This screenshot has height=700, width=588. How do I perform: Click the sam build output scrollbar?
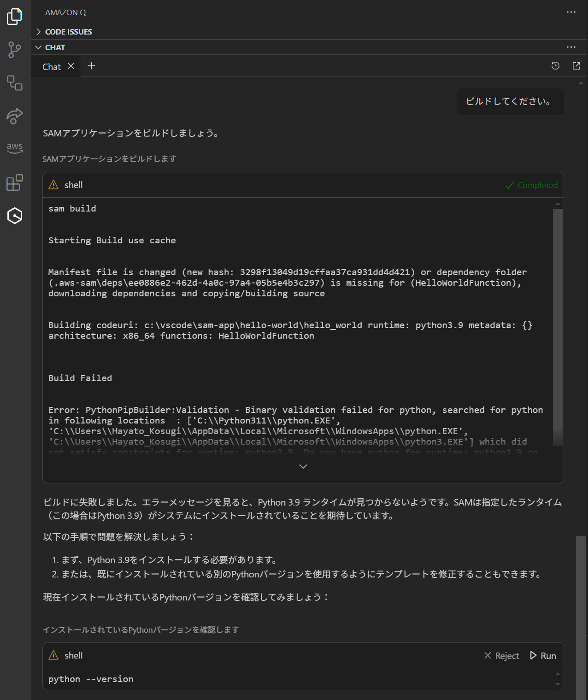(558, 327)
